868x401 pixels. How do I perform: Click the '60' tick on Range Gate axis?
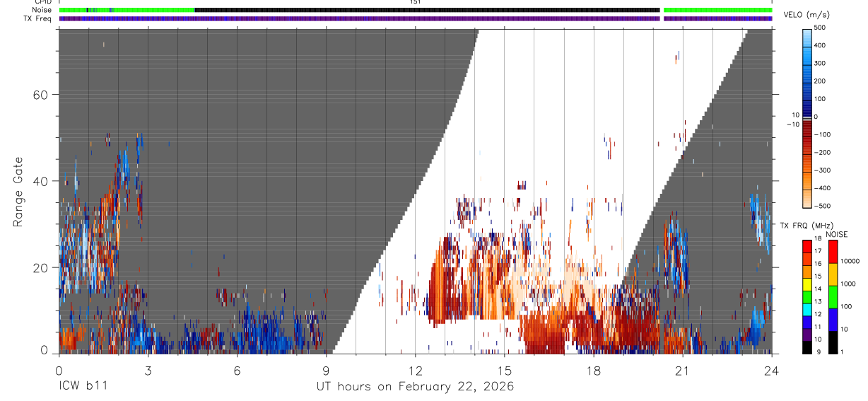39,95
